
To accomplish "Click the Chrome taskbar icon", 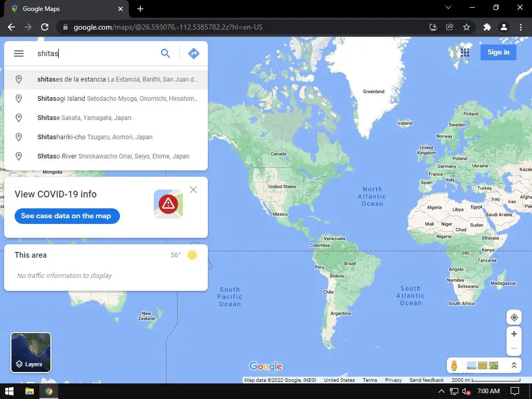I will click(x=49, y=391).
